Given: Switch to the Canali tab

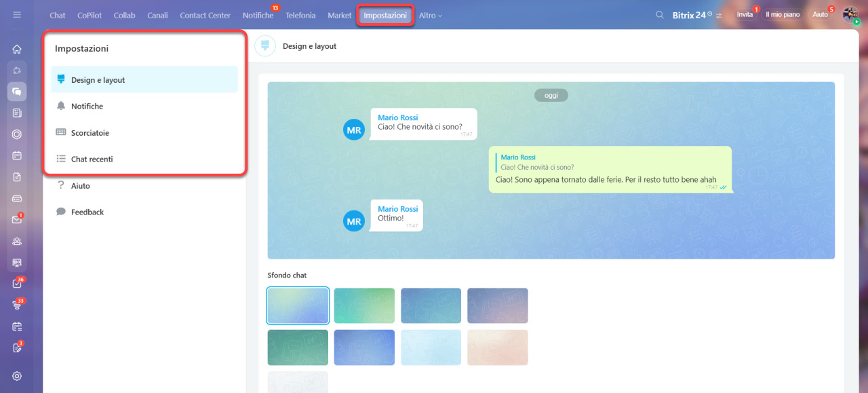Looking at the screenshot, I should coord(157,15).
